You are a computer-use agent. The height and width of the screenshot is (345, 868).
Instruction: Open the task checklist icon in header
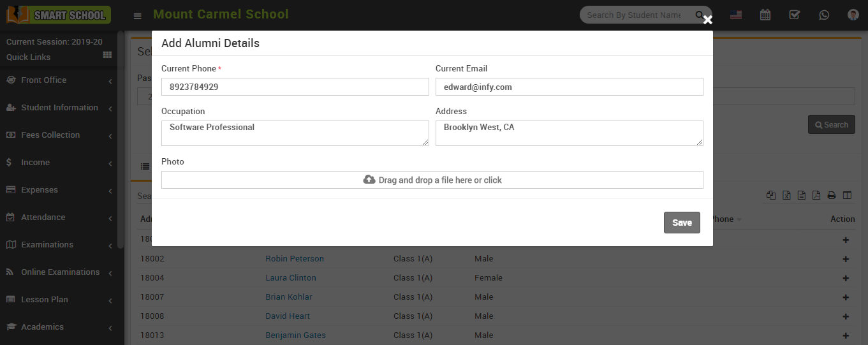(x=795, y=15)
